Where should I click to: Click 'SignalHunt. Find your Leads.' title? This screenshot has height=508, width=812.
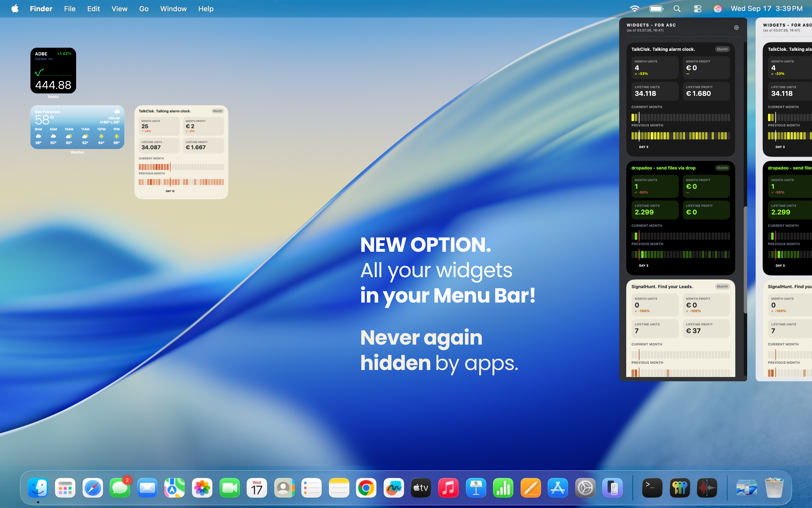click(x=662, y=286)
